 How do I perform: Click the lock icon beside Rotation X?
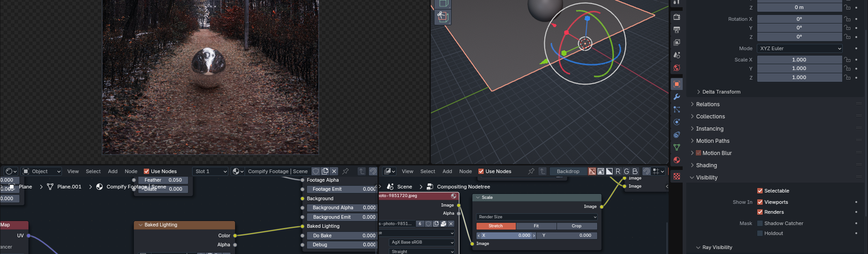848,19
